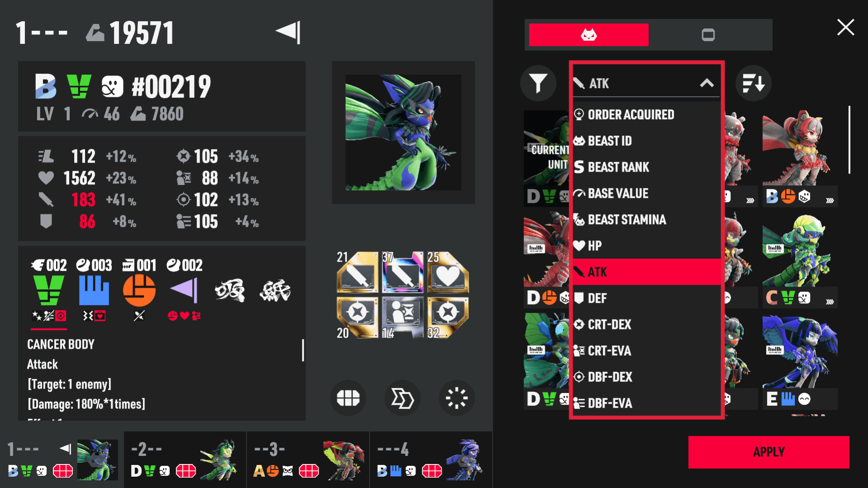Toggle sort order direction icon
868x488 pixels.
753,83
